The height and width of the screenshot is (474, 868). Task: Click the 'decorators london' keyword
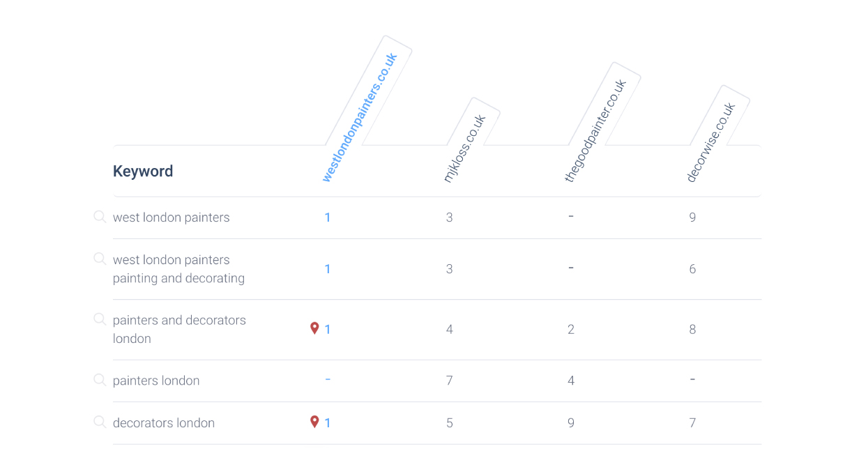tap(164, 423)
